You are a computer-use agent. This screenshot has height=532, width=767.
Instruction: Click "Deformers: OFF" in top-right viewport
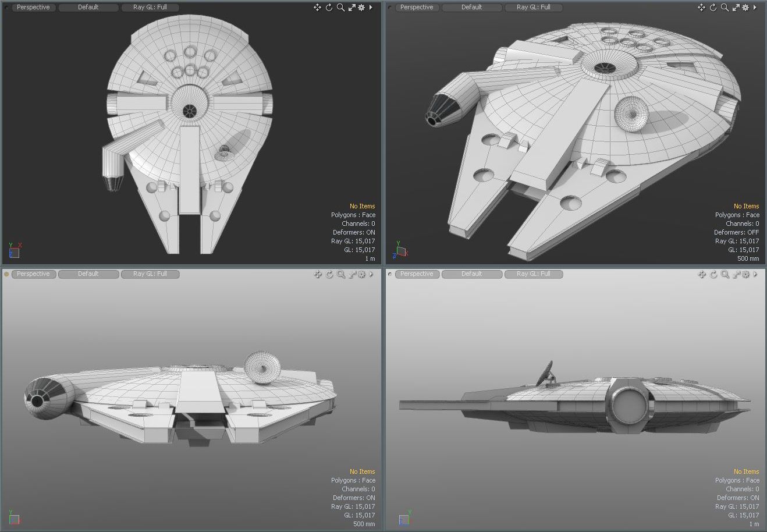point(737,232)
